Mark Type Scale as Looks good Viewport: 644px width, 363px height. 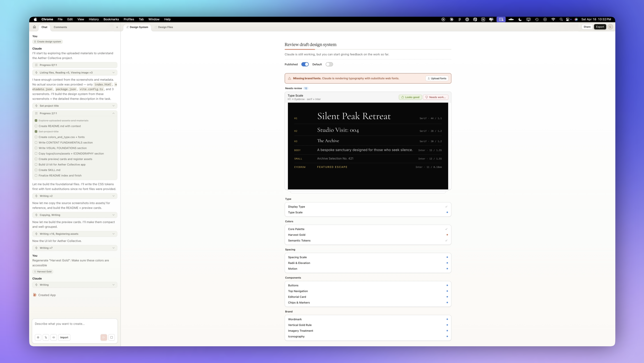click(410, 97)
